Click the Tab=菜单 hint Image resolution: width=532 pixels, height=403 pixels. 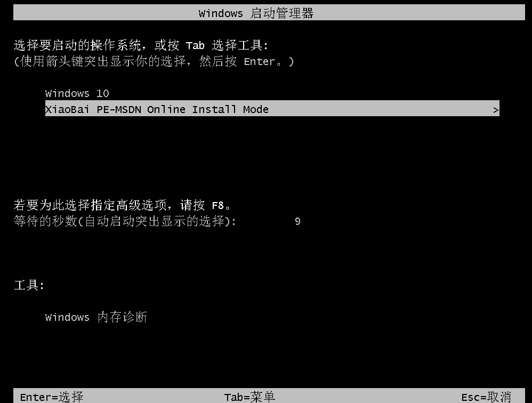249,397
